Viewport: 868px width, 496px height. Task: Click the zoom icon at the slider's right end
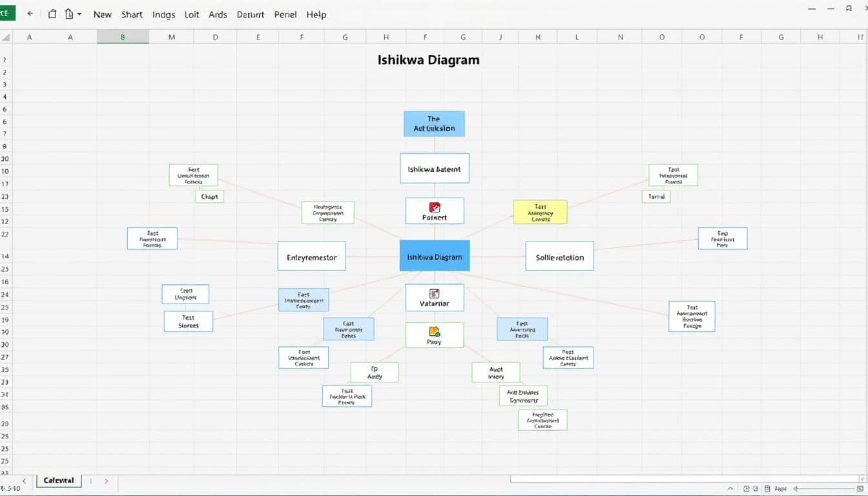click(862, 490)
